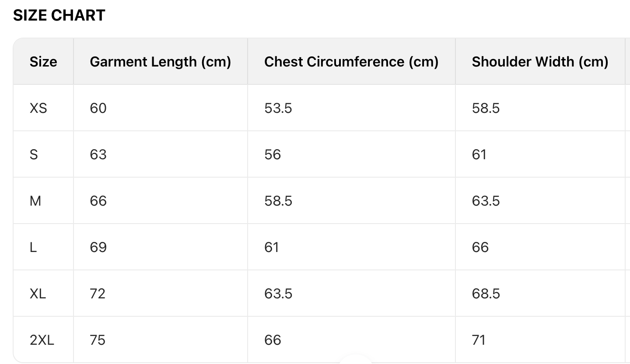Select the S size row label
This screenshot has height=364, width=630.
pyautogui.click(x=34, y=154)
